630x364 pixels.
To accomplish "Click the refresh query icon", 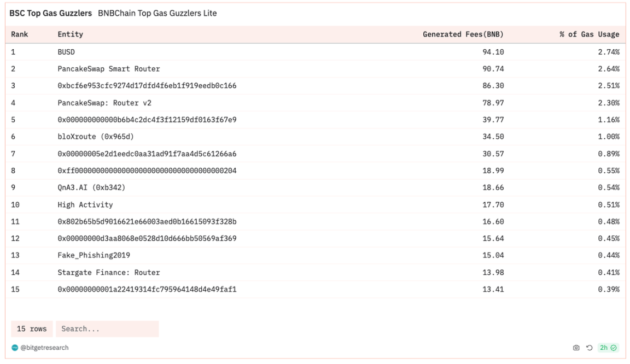I will [x=588, y=348].
